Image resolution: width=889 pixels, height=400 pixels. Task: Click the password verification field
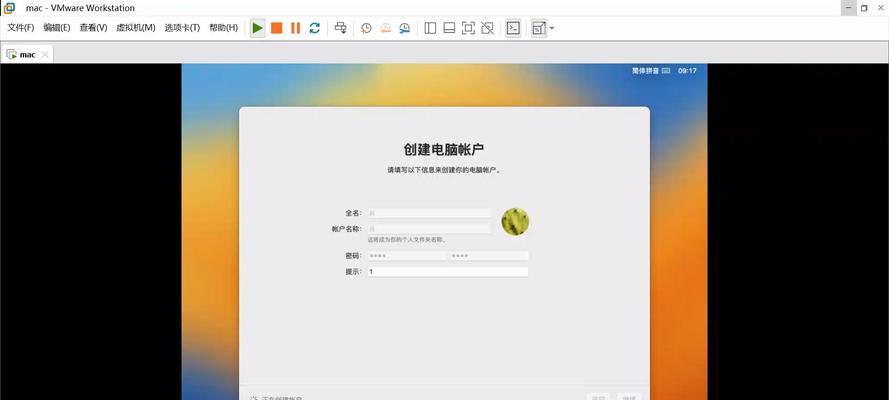(489, 256)
